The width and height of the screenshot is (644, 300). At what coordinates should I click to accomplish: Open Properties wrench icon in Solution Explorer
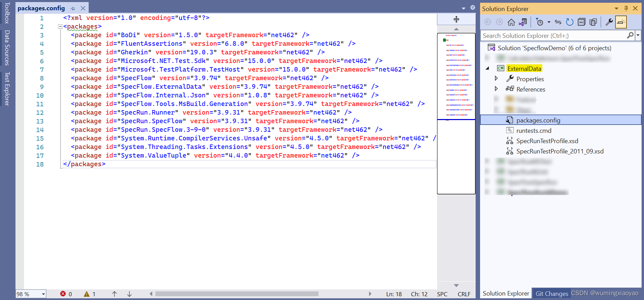609,22
